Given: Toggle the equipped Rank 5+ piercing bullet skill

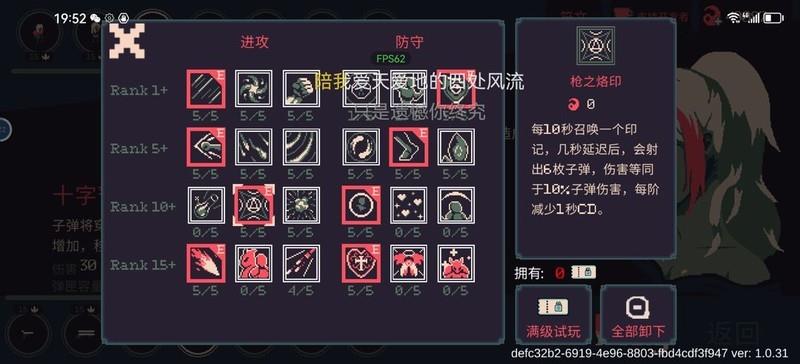Looking at the screenshot, I should point(206,147).
